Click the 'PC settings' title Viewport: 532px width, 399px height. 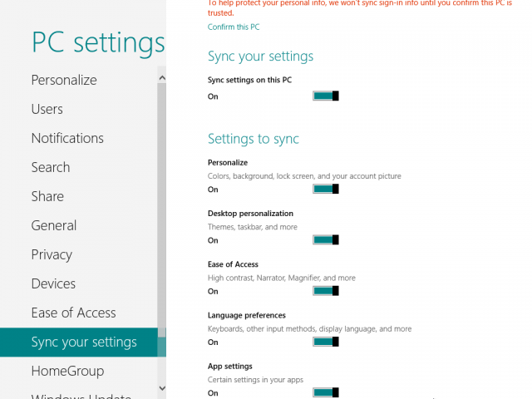[x=98, y=43]
